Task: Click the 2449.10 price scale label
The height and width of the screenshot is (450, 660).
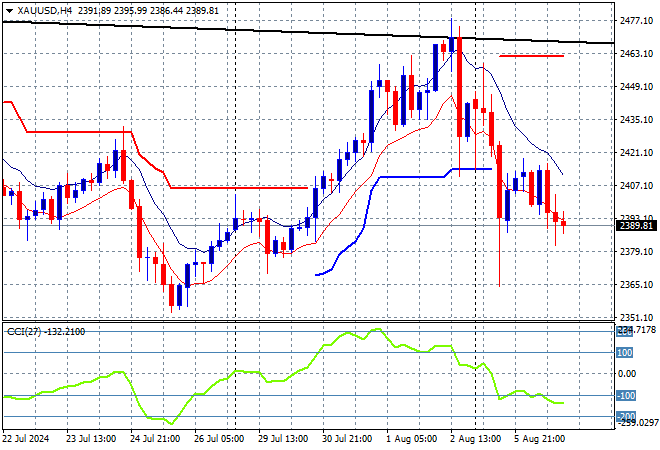Action: [636, 86]
